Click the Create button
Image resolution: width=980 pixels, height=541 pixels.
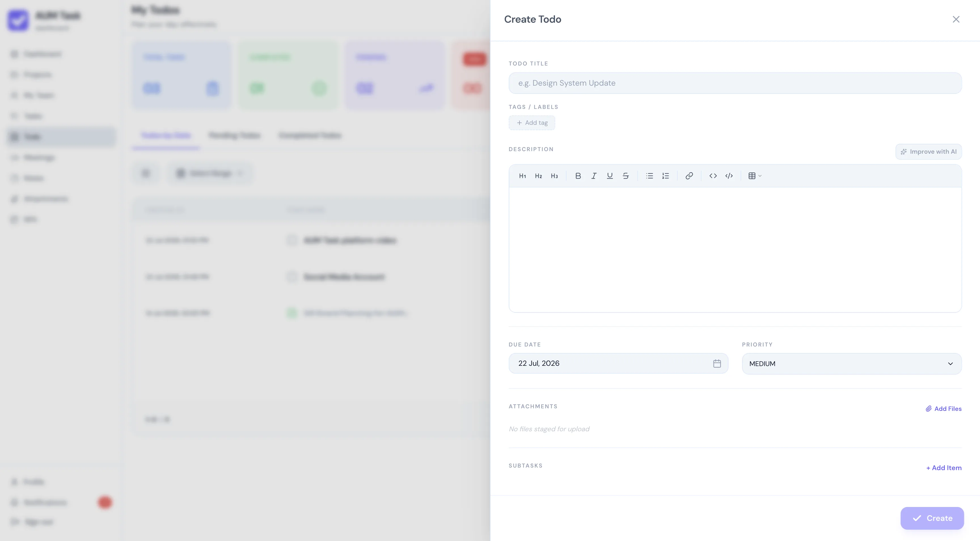tap(932, 518)
